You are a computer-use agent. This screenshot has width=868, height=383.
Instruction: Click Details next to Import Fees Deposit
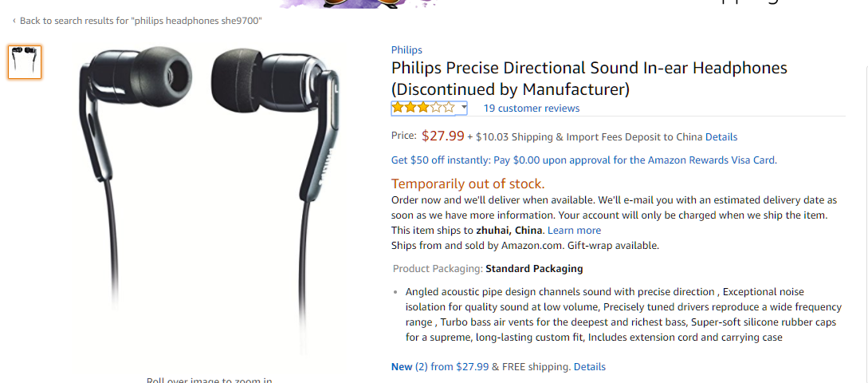(721, 137)
